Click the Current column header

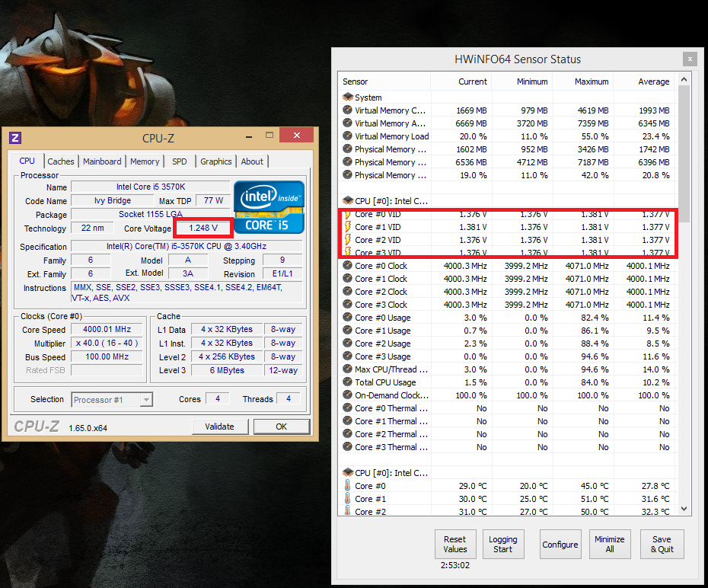pyautogui.click(x=461, y=81)
